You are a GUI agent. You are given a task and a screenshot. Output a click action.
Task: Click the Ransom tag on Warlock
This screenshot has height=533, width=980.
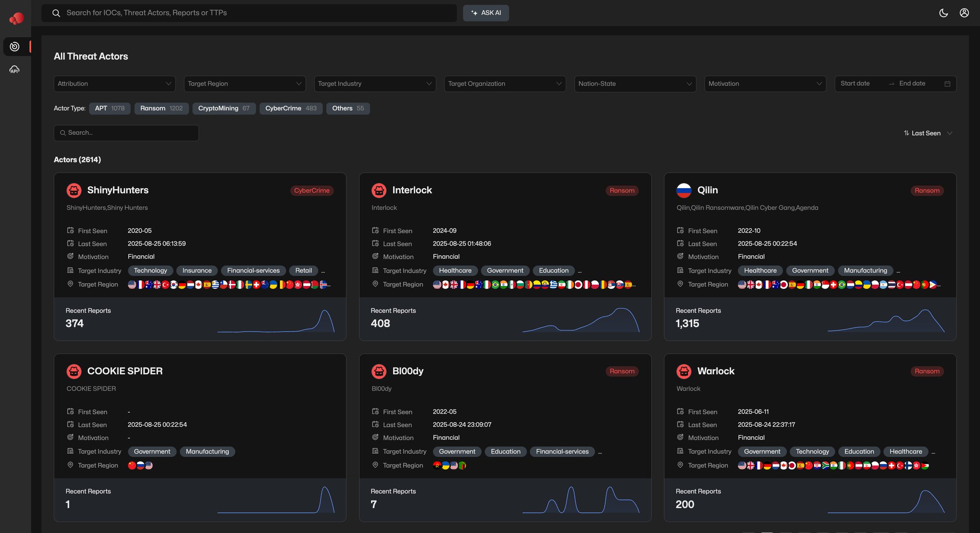[927, 371]
